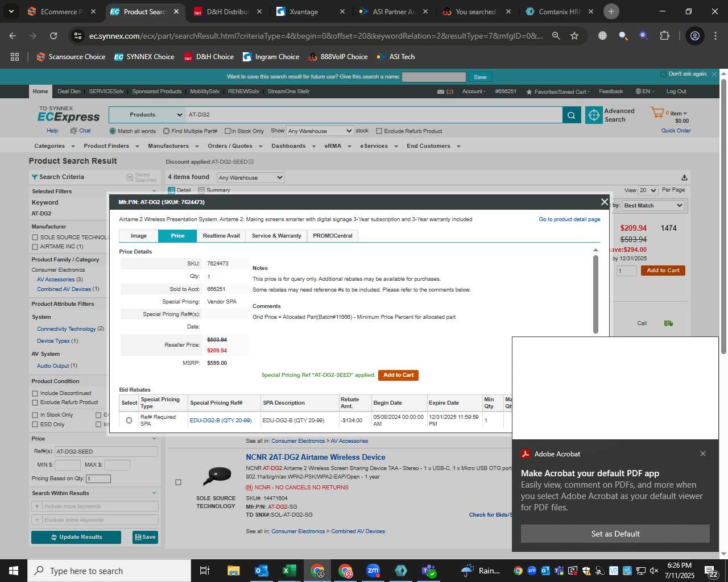728x582 pixels.
Task: Reload the page
Action: [x=53, y=36]
